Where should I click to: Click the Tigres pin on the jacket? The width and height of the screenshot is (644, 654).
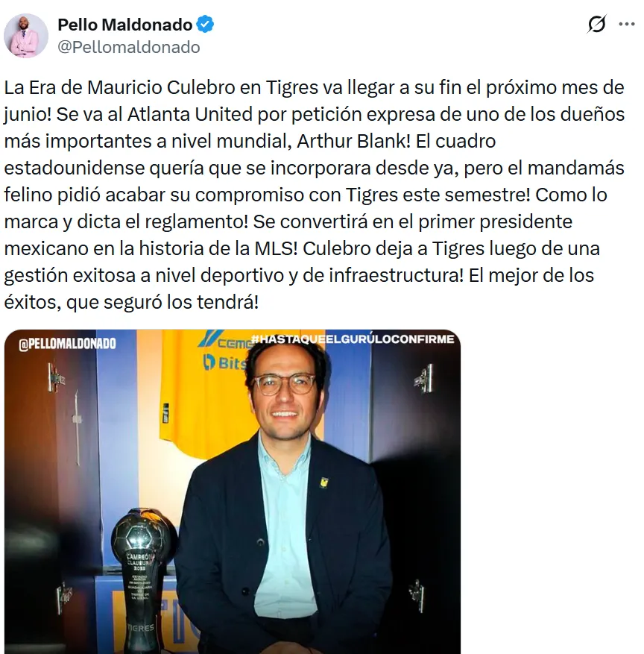coord(323,482)
